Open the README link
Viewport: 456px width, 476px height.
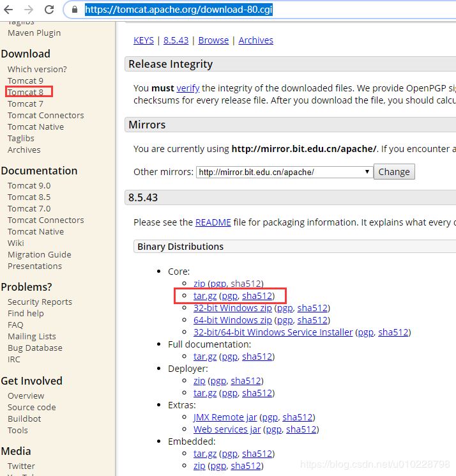pos(213,222)
